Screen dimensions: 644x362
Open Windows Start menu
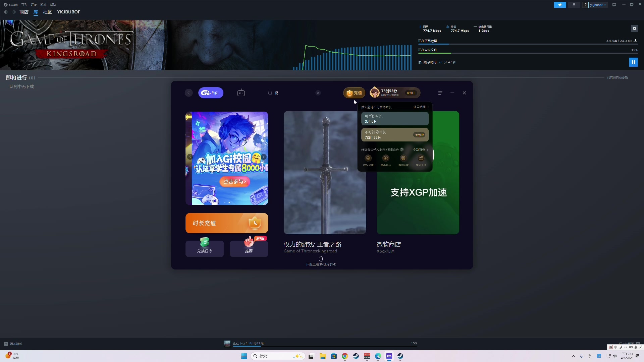coord(244,356)
